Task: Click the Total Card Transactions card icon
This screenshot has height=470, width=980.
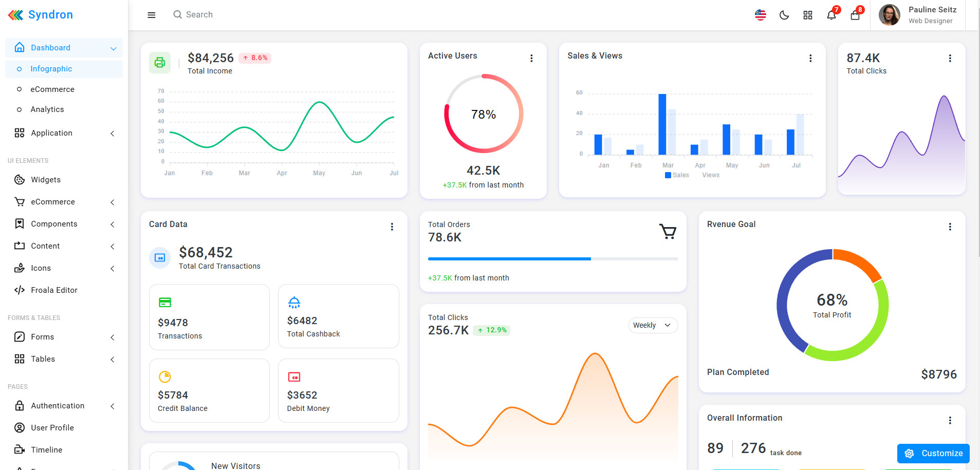Action: pyautogui.click(x=160, y=257)
